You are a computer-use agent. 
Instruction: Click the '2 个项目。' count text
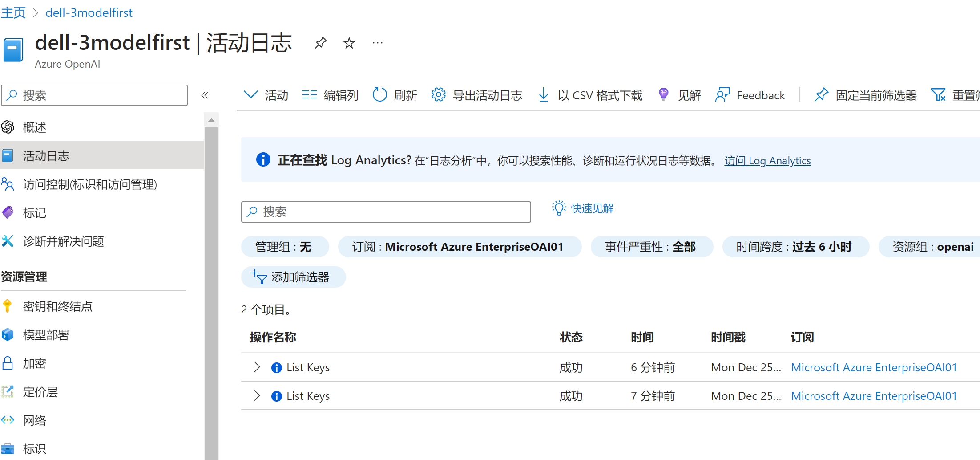(x=267, y=309)
